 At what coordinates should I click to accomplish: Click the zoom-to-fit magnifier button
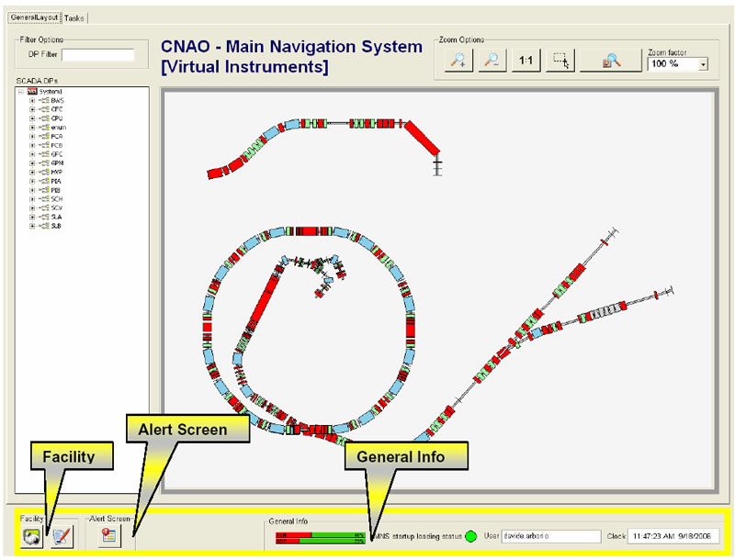pyautogui.click(x=610, y=62)
